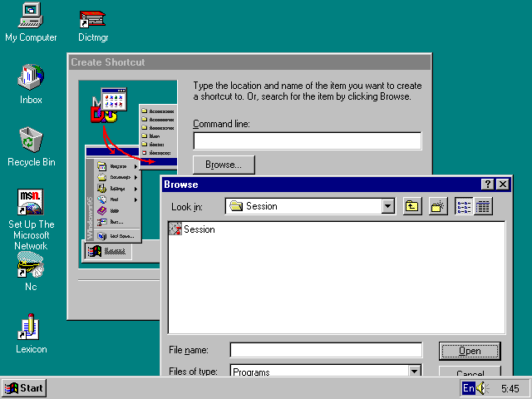Create a new folder in Browse dialog
The width and height of the screenshot is (532, 399).
coord(438,206)
